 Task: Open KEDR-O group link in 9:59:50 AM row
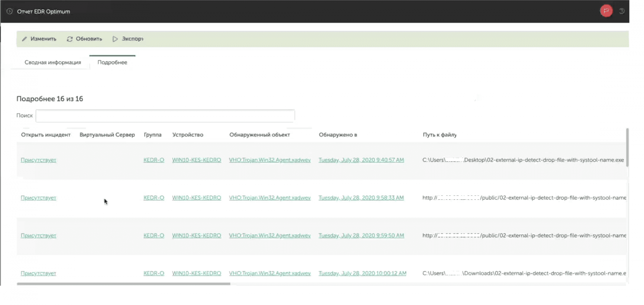pyautogui.click(x=154, y=235)
